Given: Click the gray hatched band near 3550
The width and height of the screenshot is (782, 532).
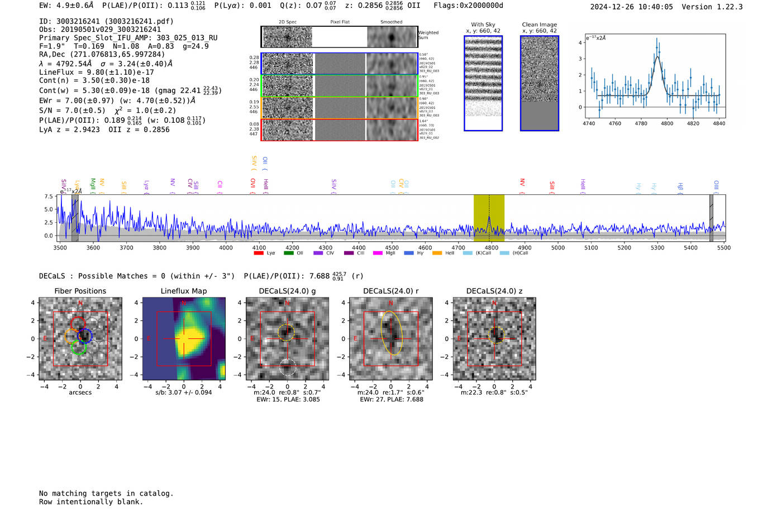Looking at the screenshot, I should (75, 218).
